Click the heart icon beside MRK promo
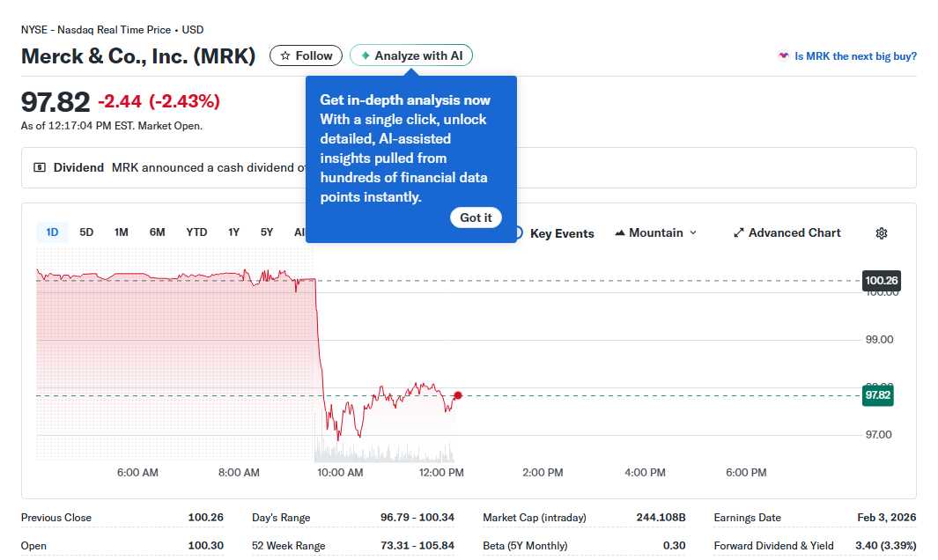The height and width of the screenshot is (560, 938). pyautogui.click(x=783, y=56)
